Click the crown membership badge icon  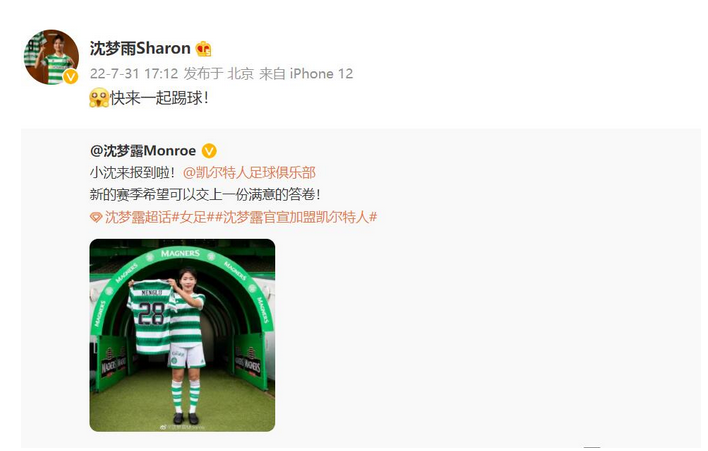203,49
